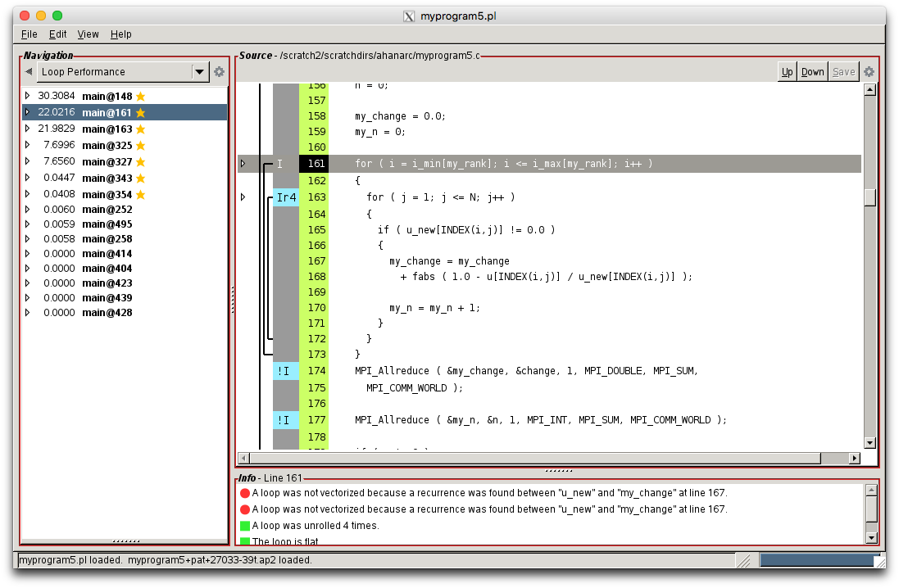Open the View menu
Viewport: 899px width, 588px height.
[x=88, y=34]
